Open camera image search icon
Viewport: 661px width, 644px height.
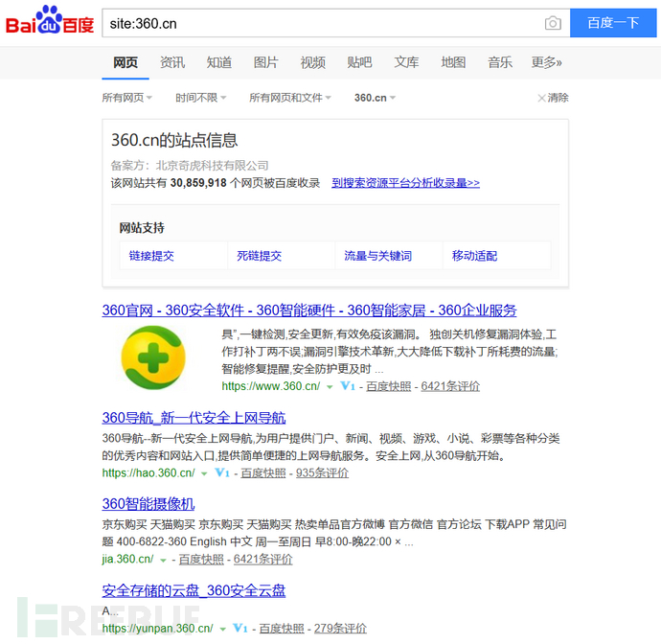553,23
